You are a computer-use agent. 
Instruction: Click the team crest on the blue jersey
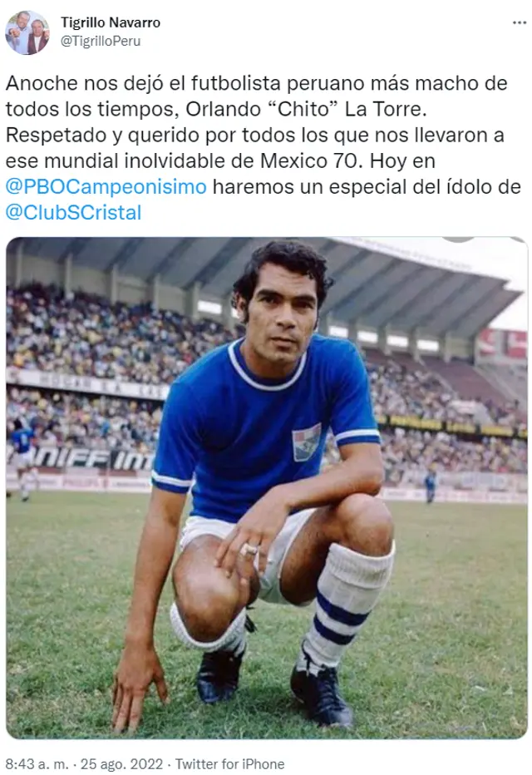(306, 442)
